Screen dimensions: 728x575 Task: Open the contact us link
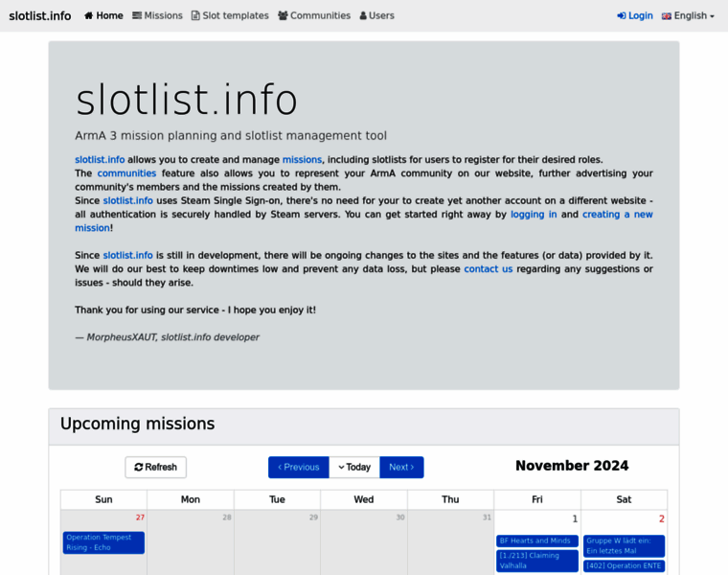489,269
